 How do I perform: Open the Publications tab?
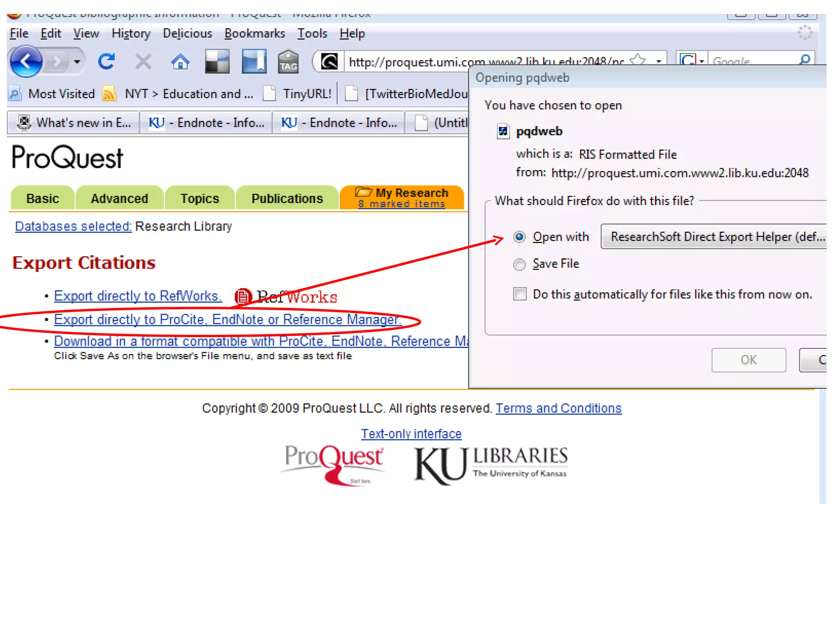287,199
